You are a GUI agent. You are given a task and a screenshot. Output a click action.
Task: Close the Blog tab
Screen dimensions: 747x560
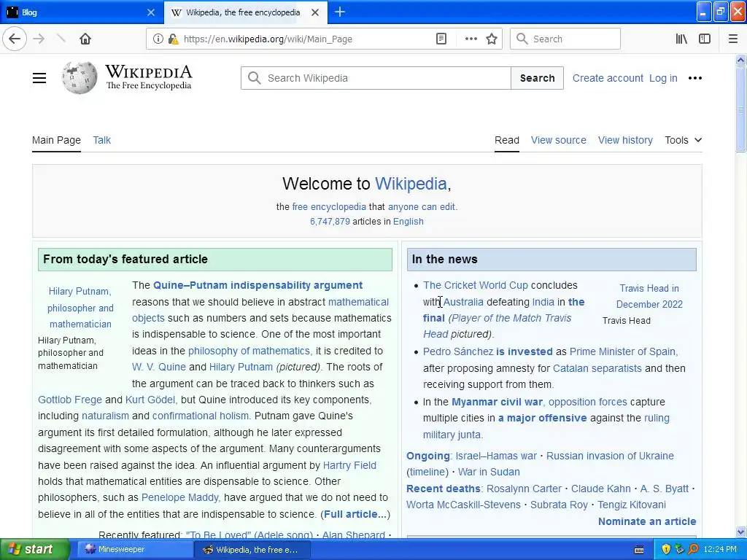(150, 12)
